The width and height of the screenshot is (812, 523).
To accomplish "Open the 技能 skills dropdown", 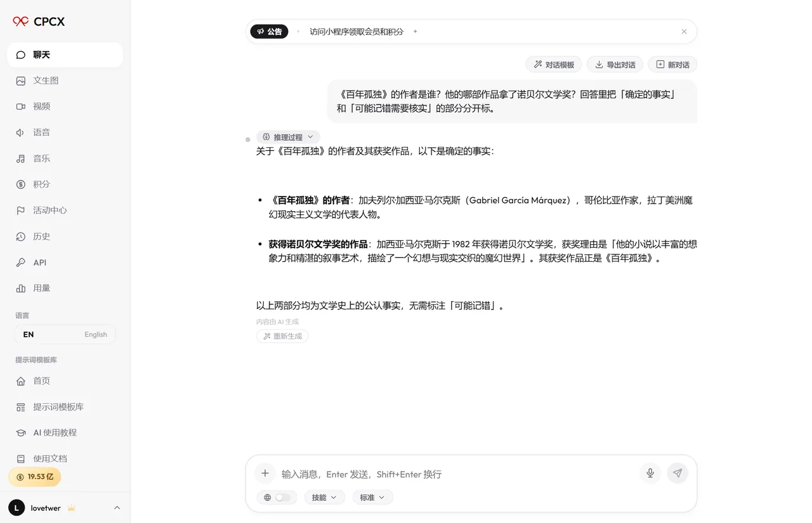I will 324,498.
